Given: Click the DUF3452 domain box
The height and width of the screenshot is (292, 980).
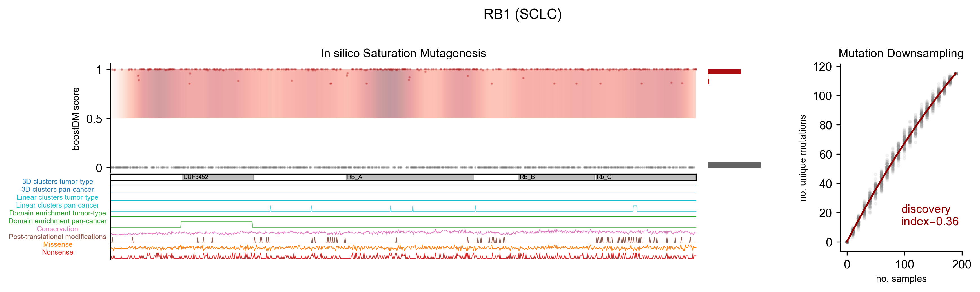Looking at the screenshot, I should [218, 177].
